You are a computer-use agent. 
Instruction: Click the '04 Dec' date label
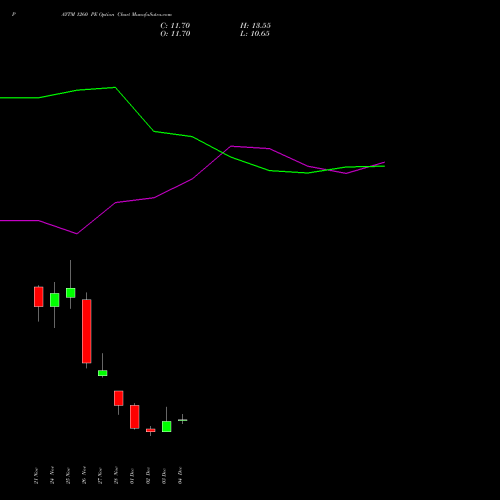click(180, 476)
